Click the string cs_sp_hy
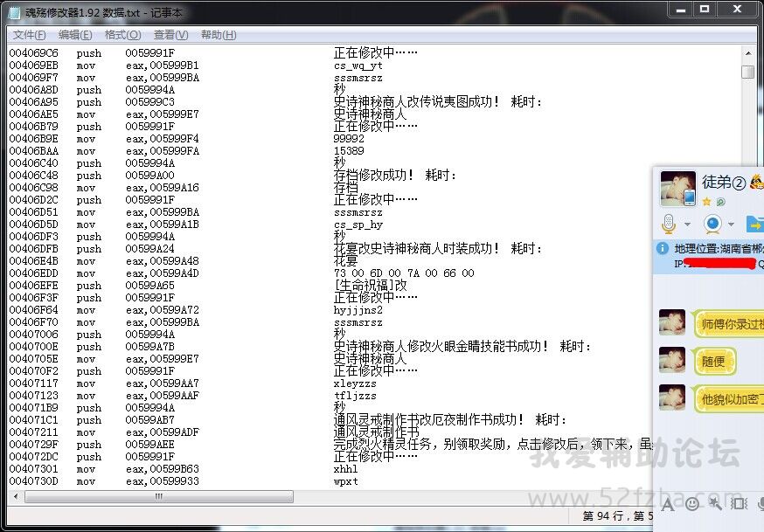The image size is (764, 532). coord(358,225)
